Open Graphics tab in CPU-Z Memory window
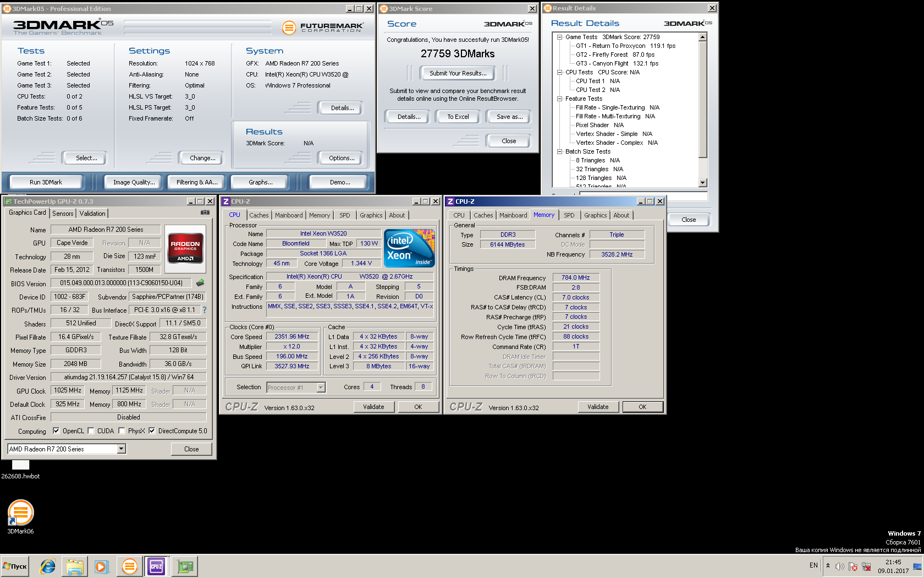Screen dimensions: 924x578 (x=596, y=215)
